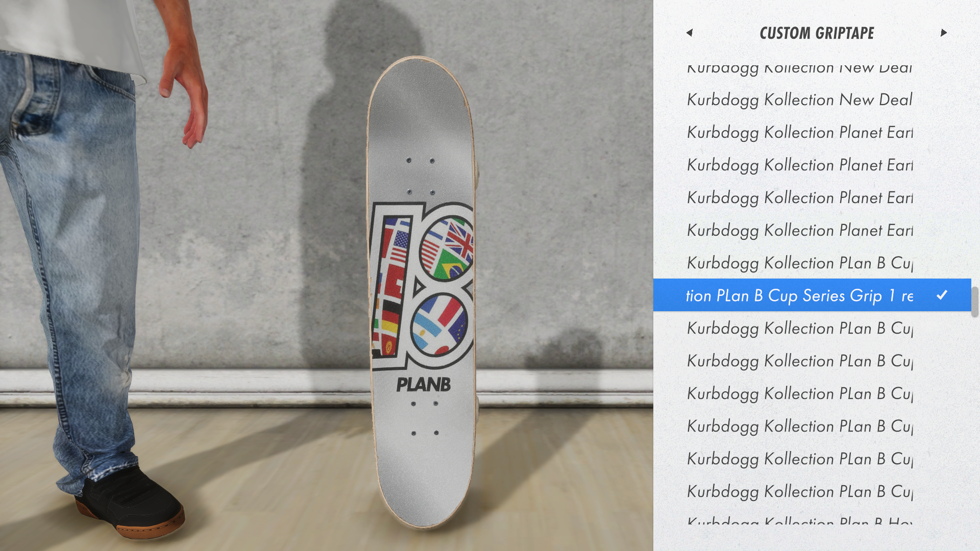The image size is (980, 551).
Task: Click the Custom Griptape category heading
Action: [x=817, y=33]
